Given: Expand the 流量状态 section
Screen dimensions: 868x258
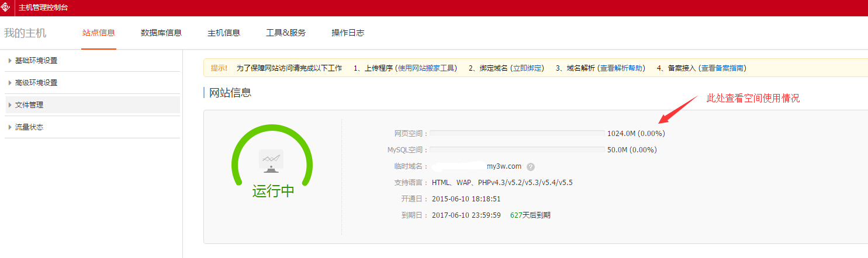Looking at the screenshot, I should pos(29,127).
